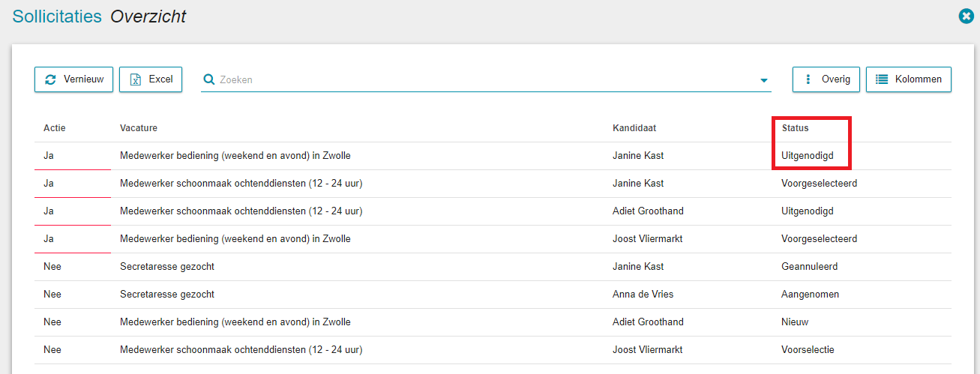Click the list icon on Kolommen
980x374 pixels.
tap(882, 79)
